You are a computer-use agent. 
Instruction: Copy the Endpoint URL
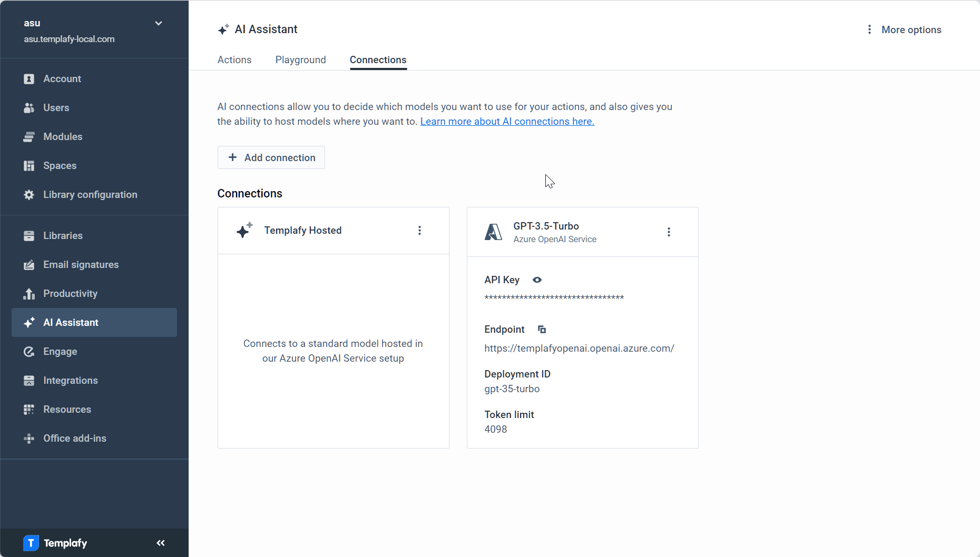click(x=541, y=329)
